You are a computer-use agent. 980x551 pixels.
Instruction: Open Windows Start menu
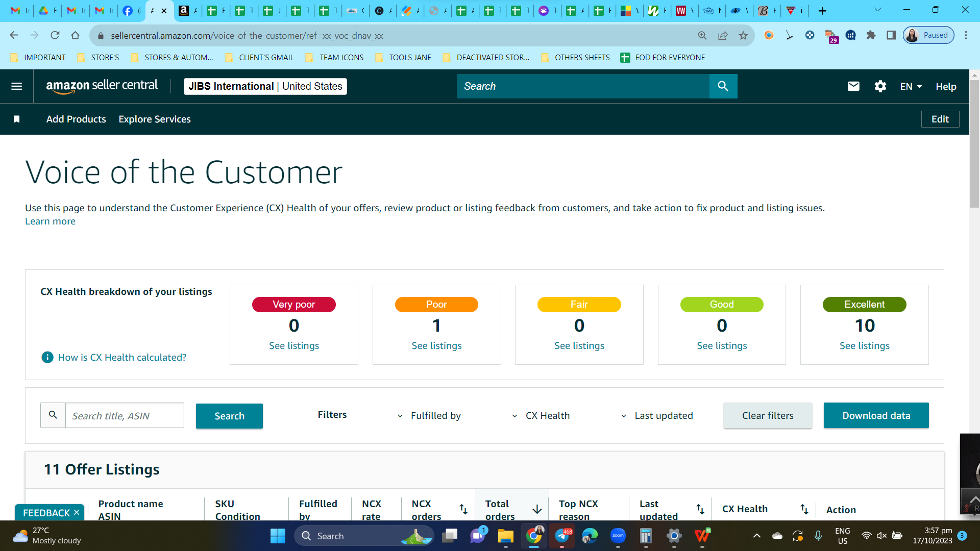click(278, 536)
